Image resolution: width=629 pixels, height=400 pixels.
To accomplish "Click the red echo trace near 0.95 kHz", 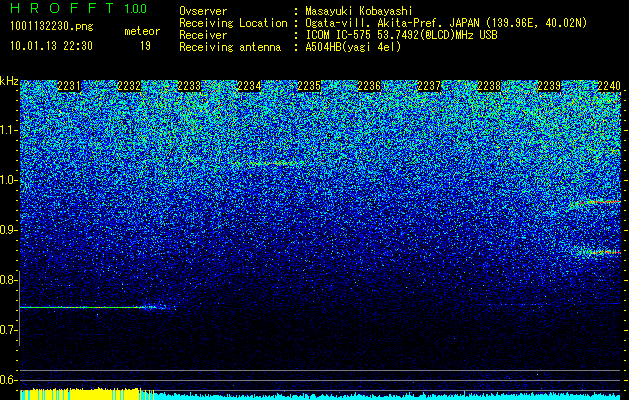I will (x=596, y=203).
